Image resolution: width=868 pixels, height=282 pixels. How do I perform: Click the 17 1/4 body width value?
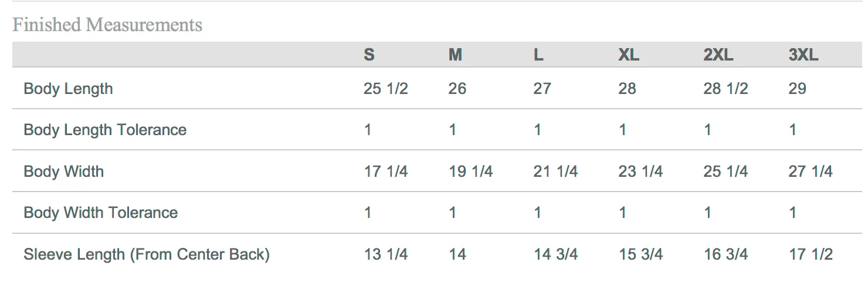(x=385, y=172)
